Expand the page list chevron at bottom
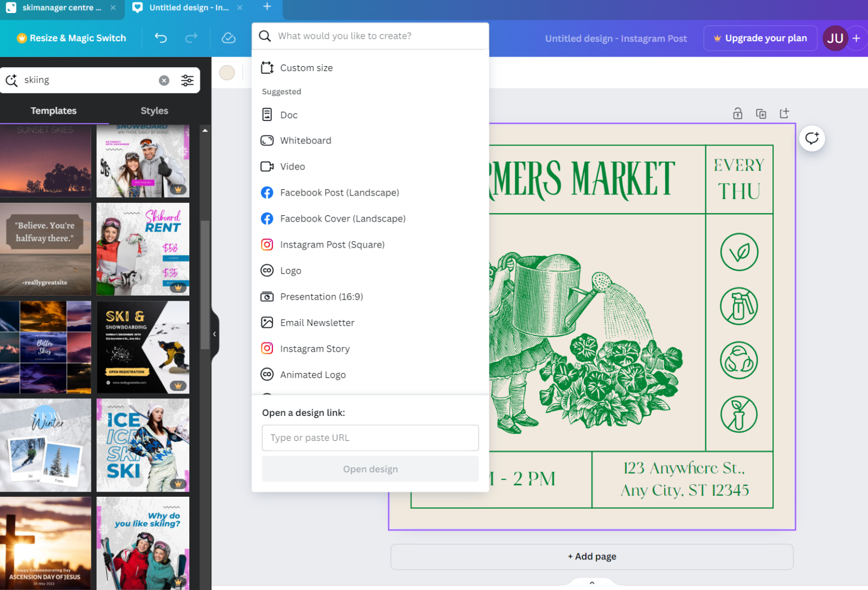This screenshot has height=590, width=868. [592, 583]
